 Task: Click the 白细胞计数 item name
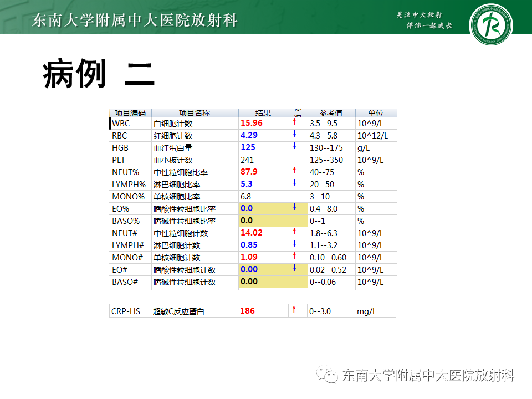coord(173,124)
